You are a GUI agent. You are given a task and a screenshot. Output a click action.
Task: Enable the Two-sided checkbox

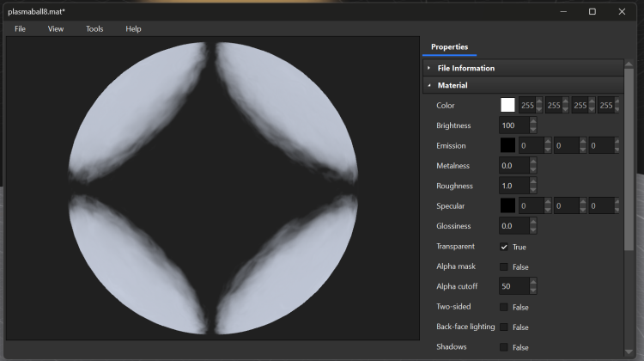504,307
